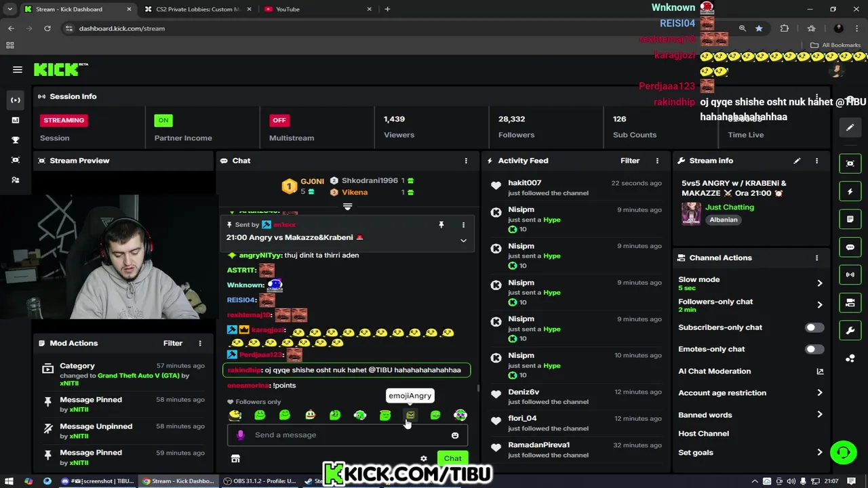Switch to CS2 Private Lobbies browser tab

pos(199,9)
